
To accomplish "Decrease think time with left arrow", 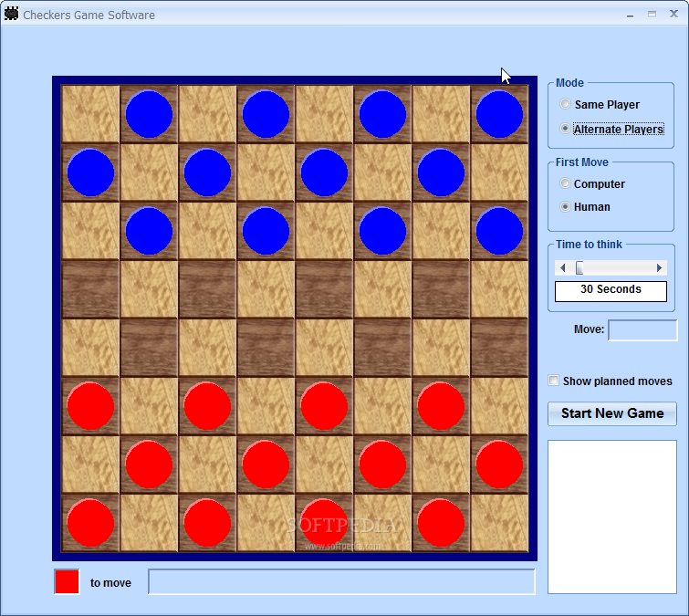I will (x=562, y=267).
